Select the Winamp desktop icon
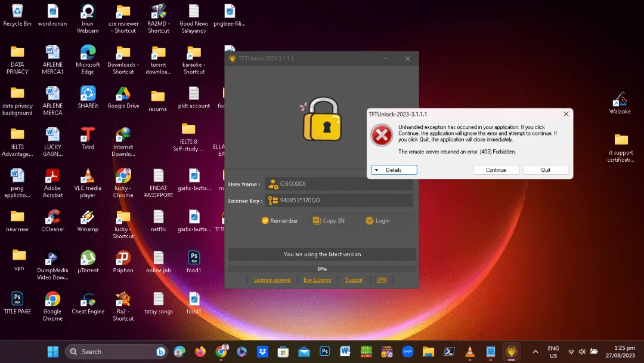 coord(88,221)
